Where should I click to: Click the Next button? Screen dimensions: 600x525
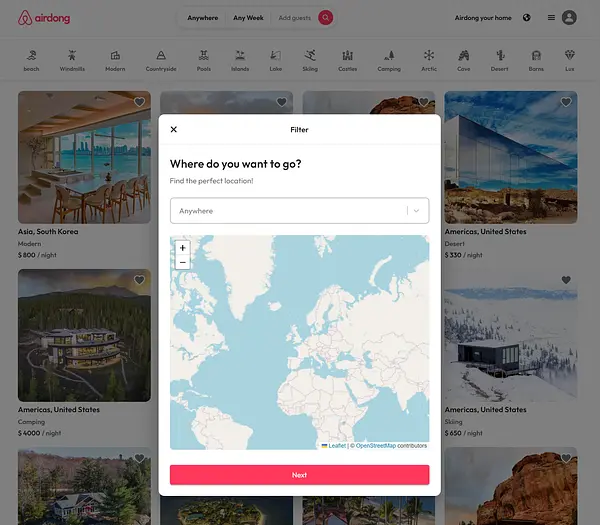pyautogui.click(x=299, y=475)
